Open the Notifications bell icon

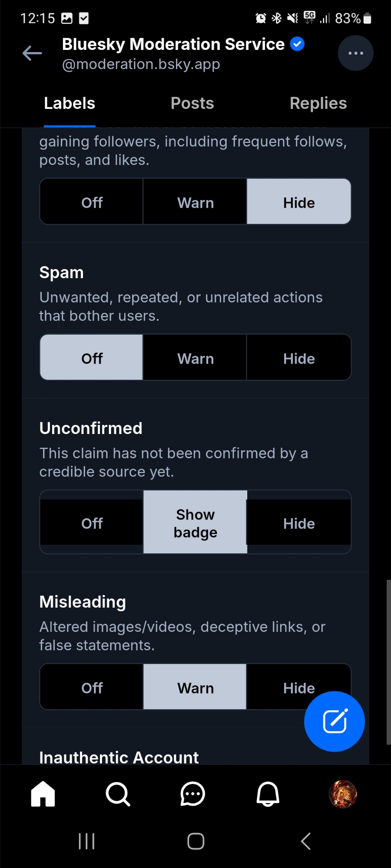point(268,794)
